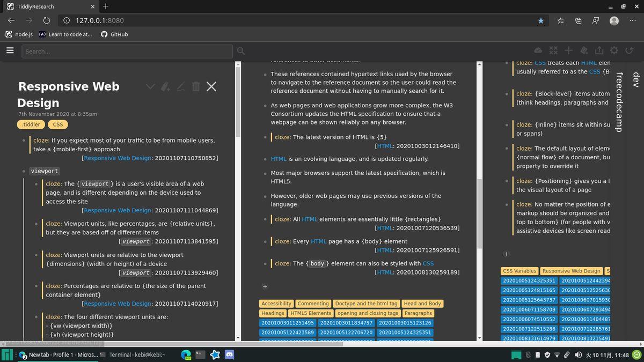This screenshot has width=644, height=362.
Task: Open the GitHub bookmark
Action: coord(114,34)
